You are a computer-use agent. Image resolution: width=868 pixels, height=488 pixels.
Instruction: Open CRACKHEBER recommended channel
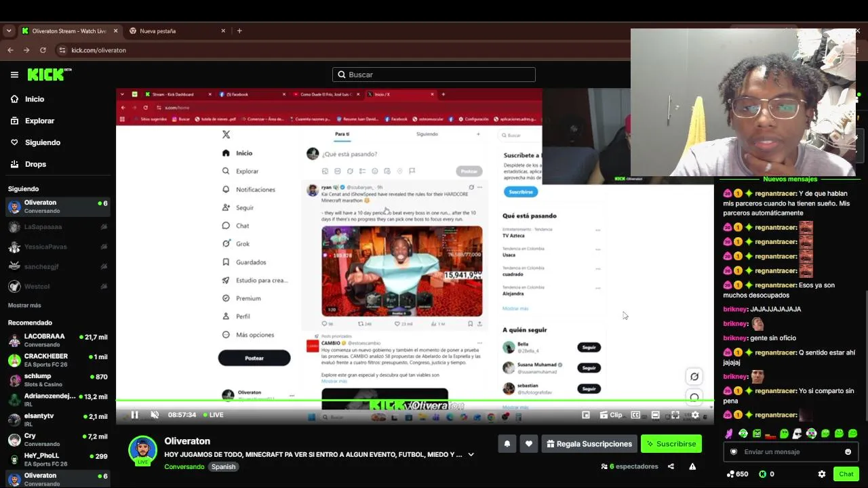coord(58,360)
